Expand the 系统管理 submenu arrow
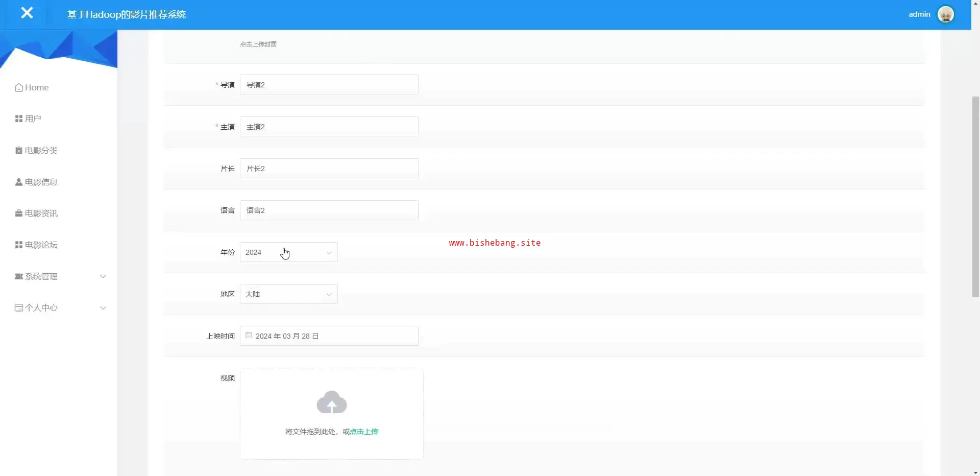This screenshot has height=476, width=980. 103,277
